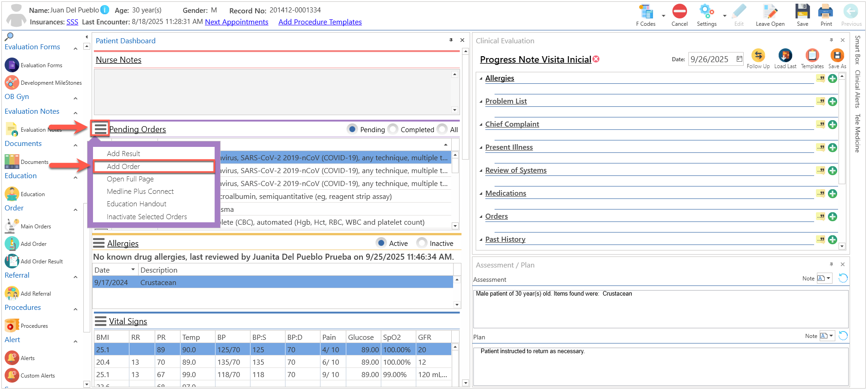Open the Present Illness section link

tap(509, 147)
